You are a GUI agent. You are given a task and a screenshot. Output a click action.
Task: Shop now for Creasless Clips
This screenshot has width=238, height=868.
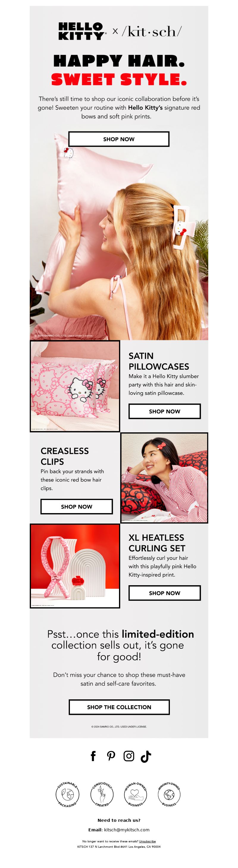pyautogui.click(x=76, y=507)
